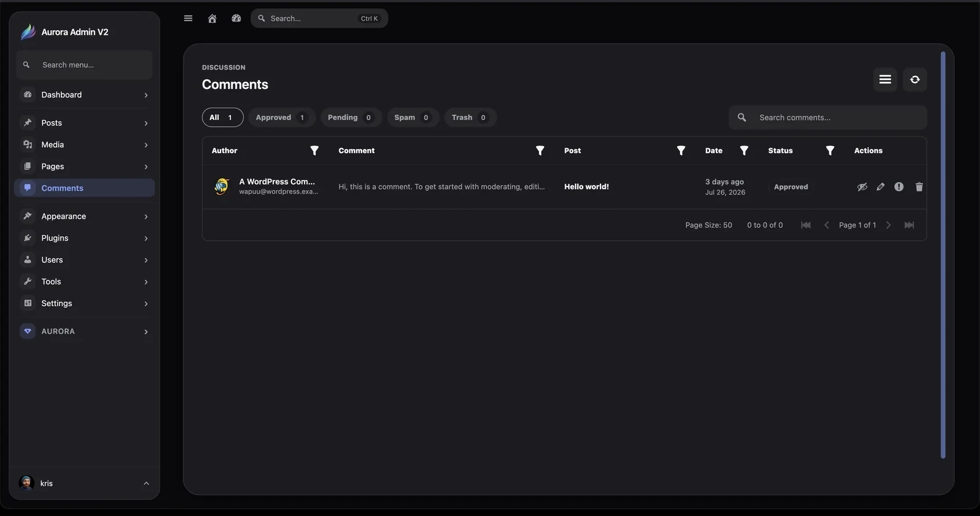
Task: Click the comment text beginning 'Hi, this is a comment'
Action: 442,187
